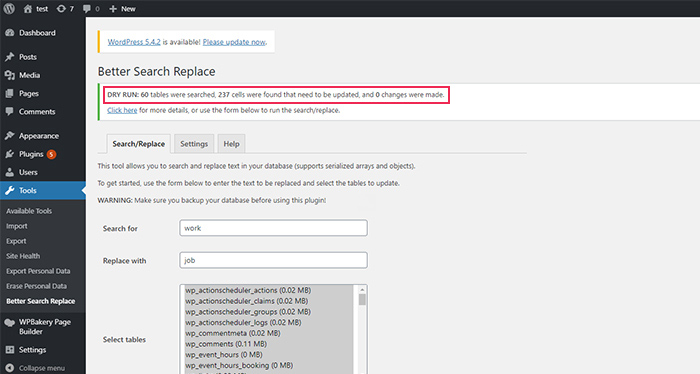
Task: Click the WordPress logo icon
Action: pyautogui.click(x=9, y=8)
